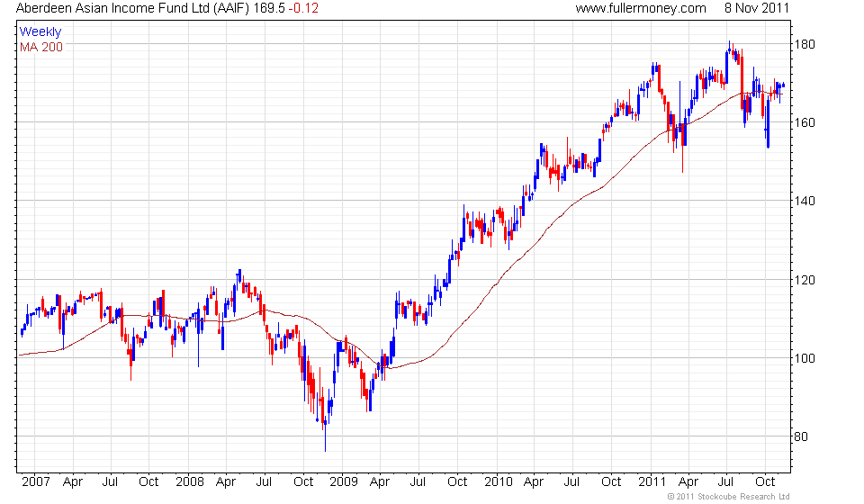Select the blue 'Weekly' legend label
Screen dimensions: 864x504
(40, 31)
